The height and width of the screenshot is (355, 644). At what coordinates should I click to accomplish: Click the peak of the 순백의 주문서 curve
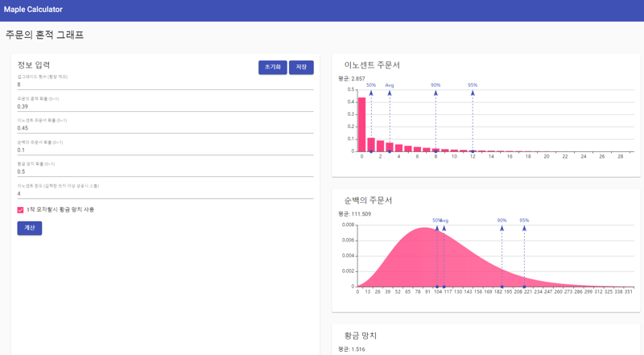(x=425, y=229)
